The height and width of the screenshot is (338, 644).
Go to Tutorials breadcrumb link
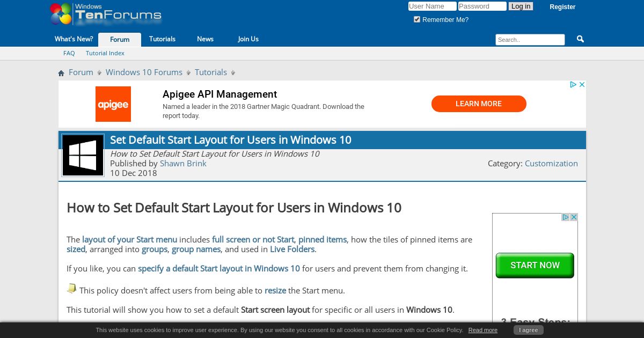pos(211,72)
